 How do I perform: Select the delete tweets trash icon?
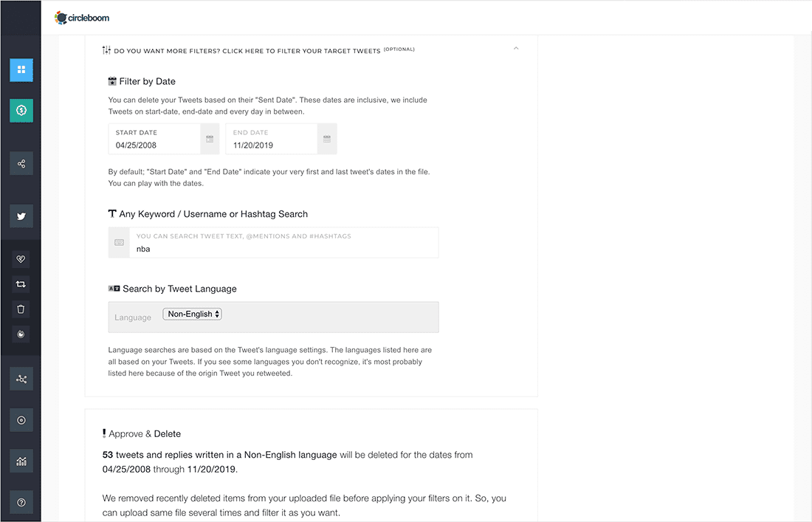(x=21, y=309)
